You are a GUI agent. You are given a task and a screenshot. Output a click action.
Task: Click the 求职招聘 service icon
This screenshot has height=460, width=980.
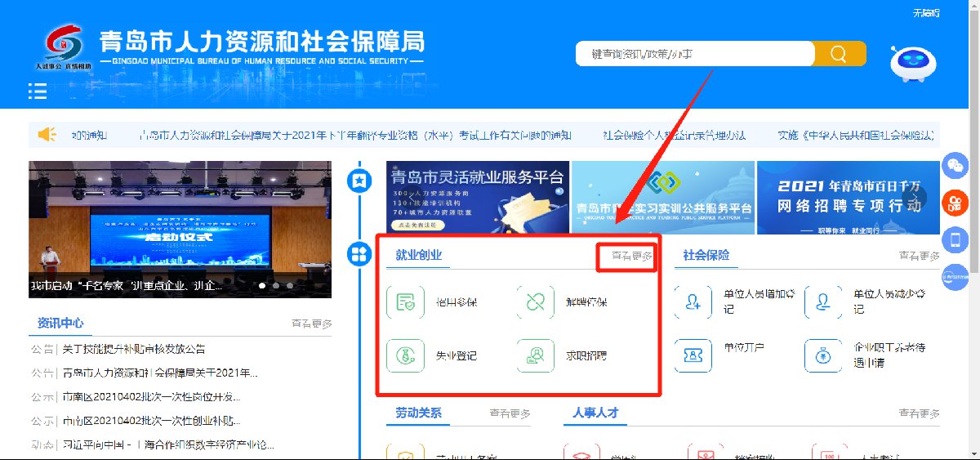(x=536, y=355)
